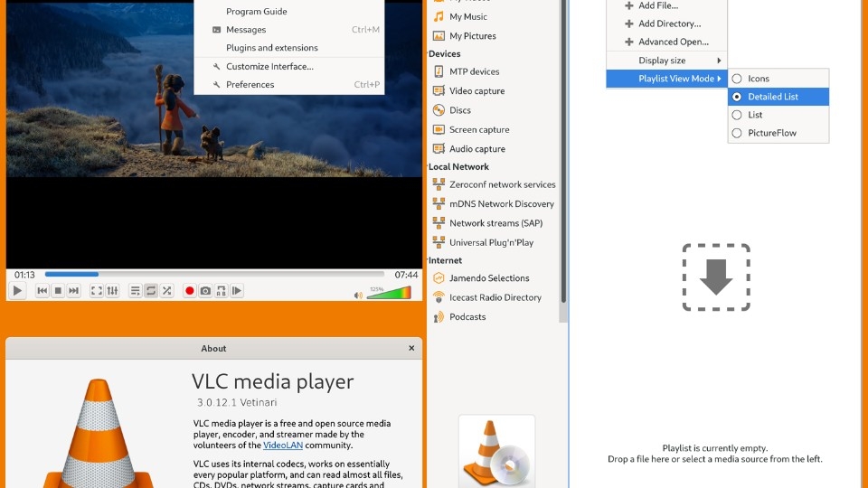
Task: Click the large VLC cone logo in About
Action: click(x=99, y=435)
